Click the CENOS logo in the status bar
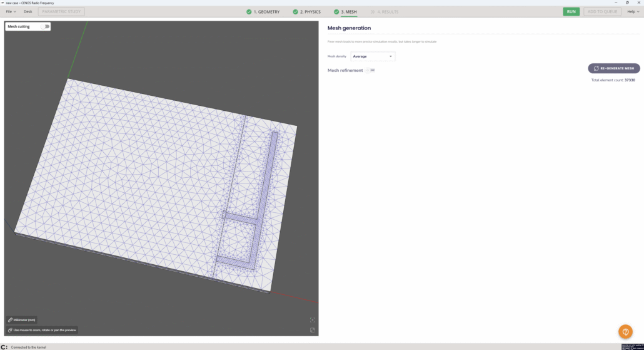Screen dimensions: 644x350 tap(4, 347)
